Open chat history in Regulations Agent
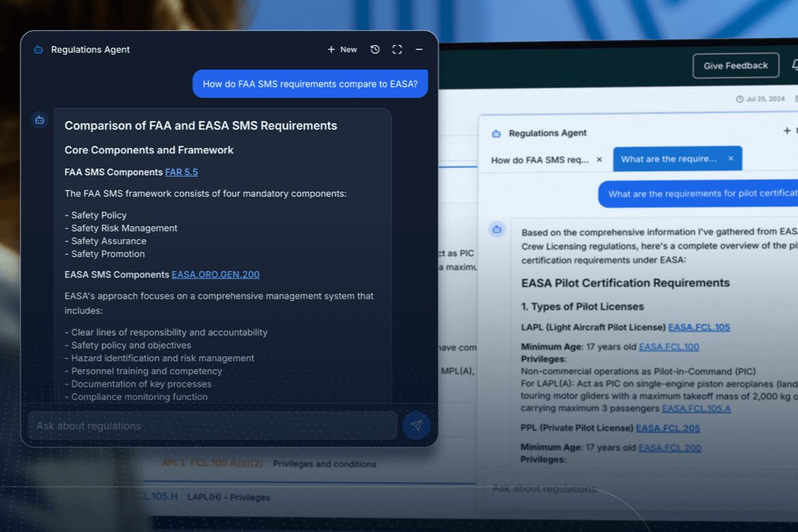 pos(374,49)
